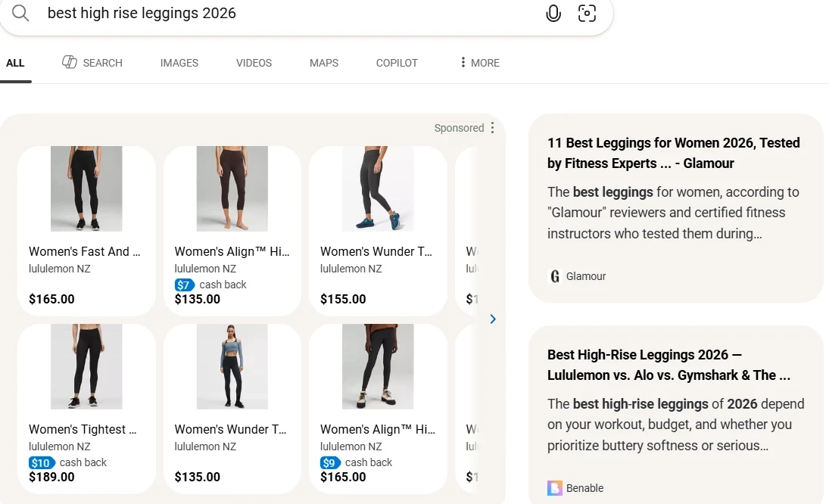
Task: Click the Glamour site favicon
Action: coord(555,276)
